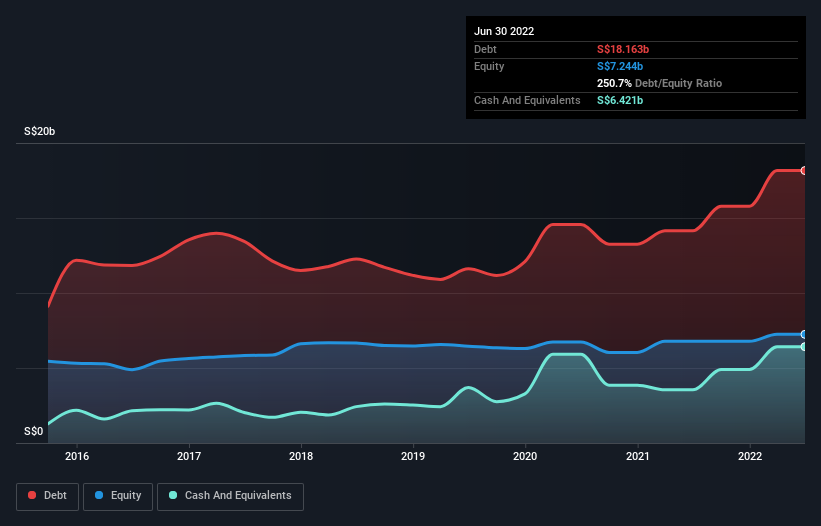
Task: Click the Debt row label in tooltip
Action: pos(485,49)
